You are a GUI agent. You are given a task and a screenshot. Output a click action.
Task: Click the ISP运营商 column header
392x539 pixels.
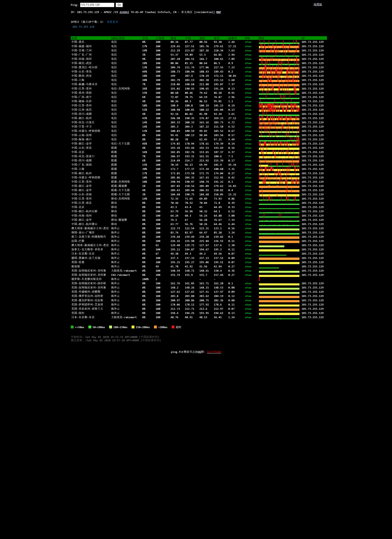[x=118, y=38]
